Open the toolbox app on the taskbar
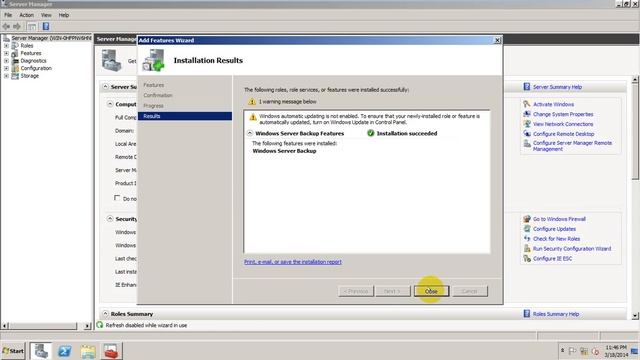This screenshot has width=640, height=360. [x=111, y=351]
